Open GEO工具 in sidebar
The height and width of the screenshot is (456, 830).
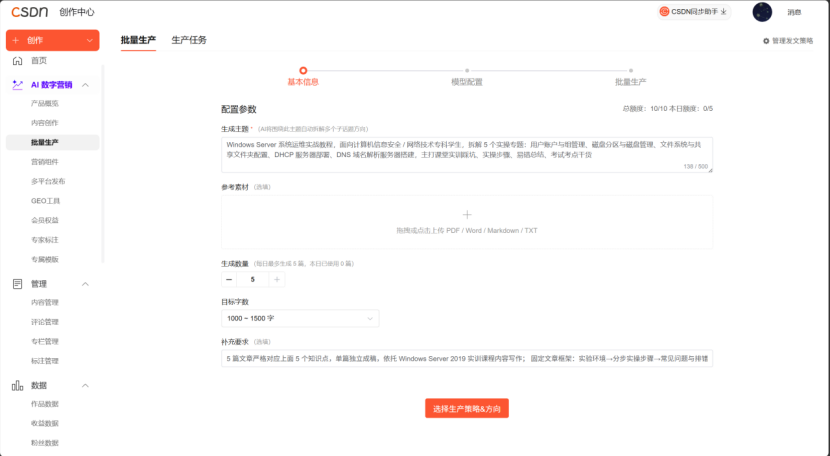click(x=45, y=201)
